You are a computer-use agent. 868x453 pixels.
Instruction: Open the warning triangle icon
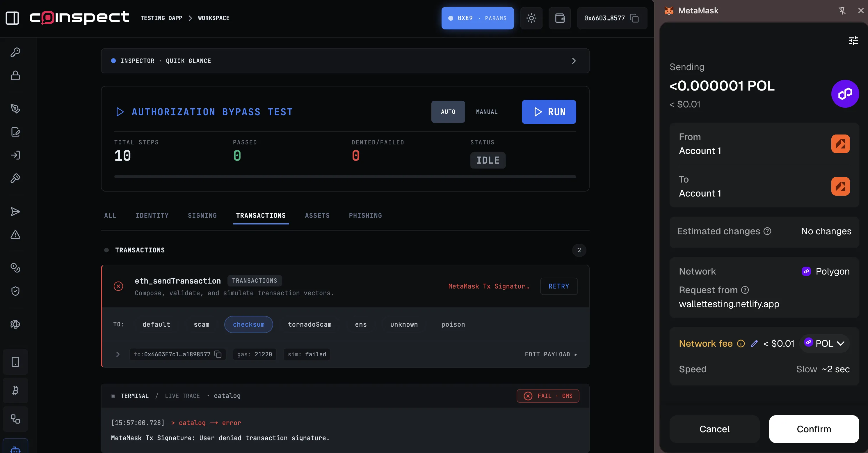point(15,235)
